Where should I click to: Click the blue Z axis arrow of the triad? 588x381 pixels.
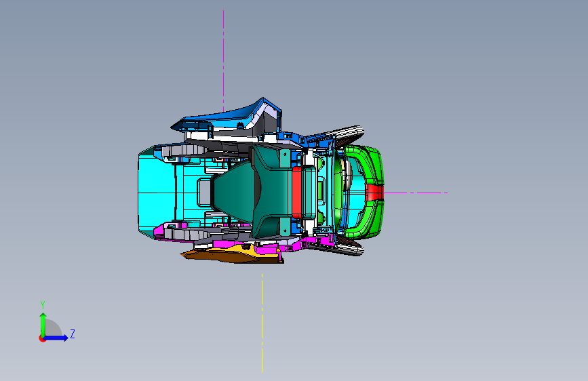pyautogui.click(x=56, y=338)
